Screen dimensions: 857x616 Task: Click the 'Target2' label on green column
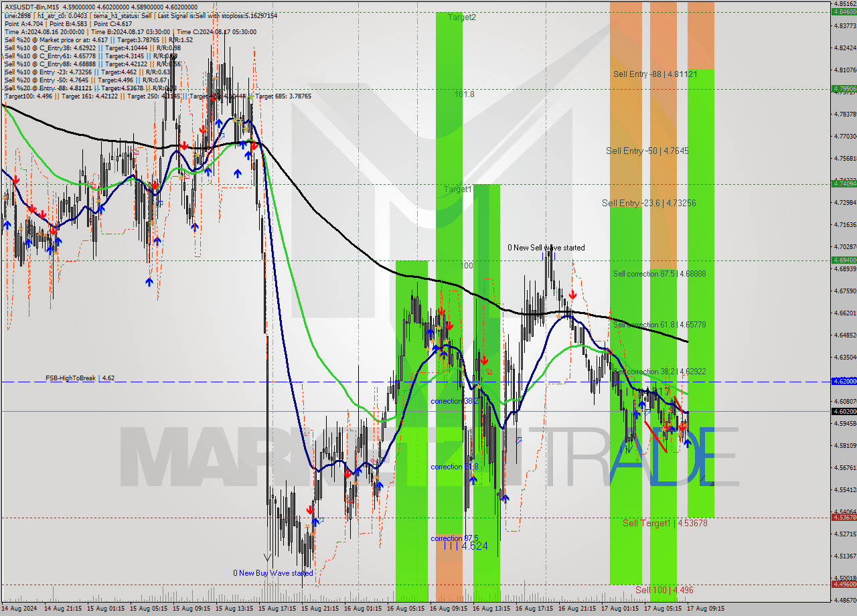[462, 17]
